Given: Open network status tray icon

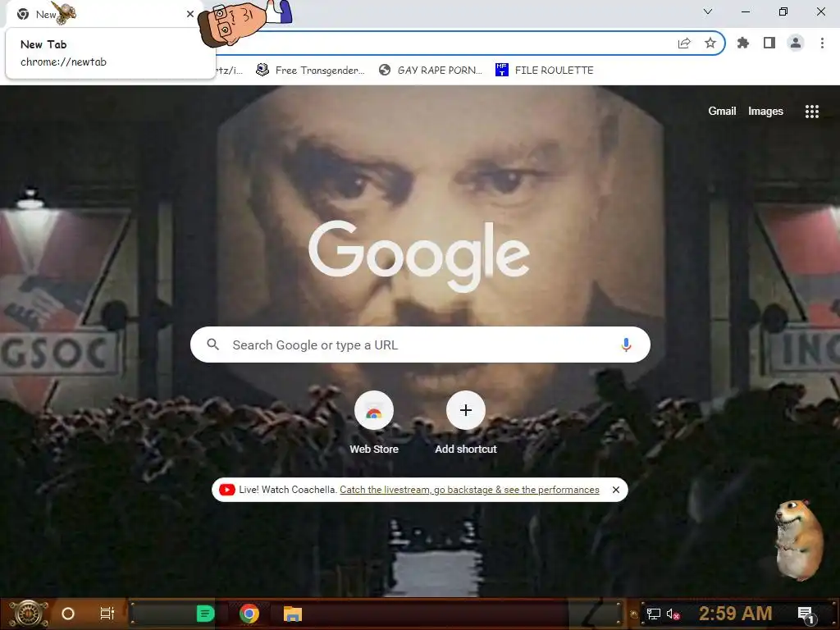Looking at the screenshot, I should 653,614.
